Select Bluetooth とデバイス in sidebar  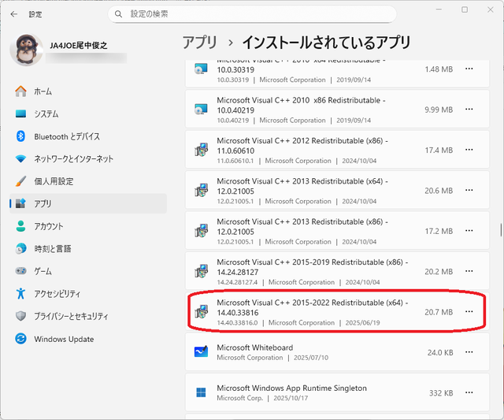[88, 136]
